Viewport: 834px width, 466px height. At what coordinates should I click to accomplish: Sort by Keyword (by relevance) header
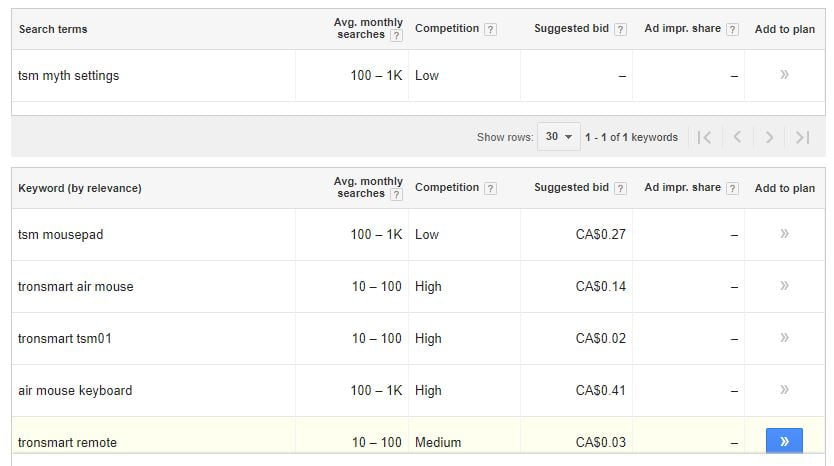point(80,188)
